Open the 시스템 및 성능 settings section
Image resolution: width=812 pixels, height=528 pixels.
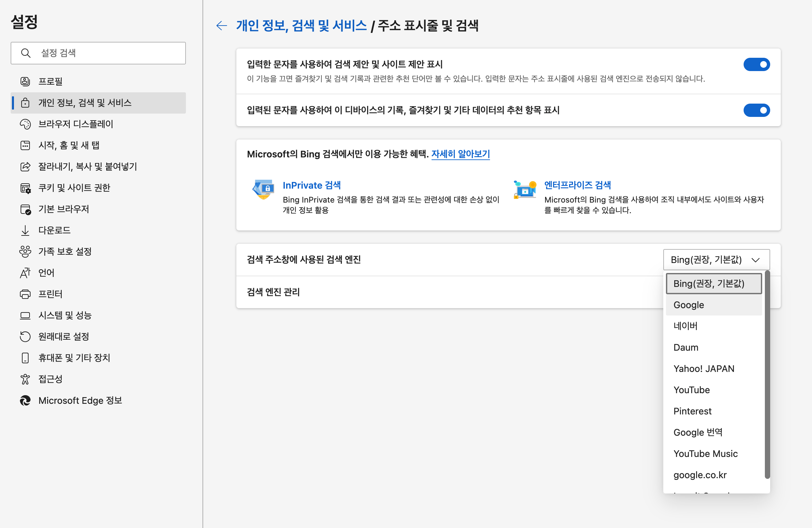[x=65, y=315]
